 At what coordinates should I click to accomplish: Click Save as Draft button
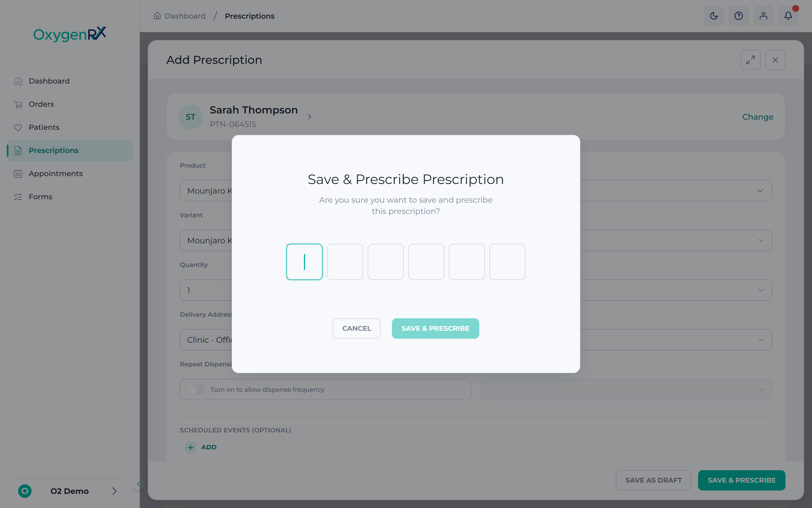(x=653, y=480)
